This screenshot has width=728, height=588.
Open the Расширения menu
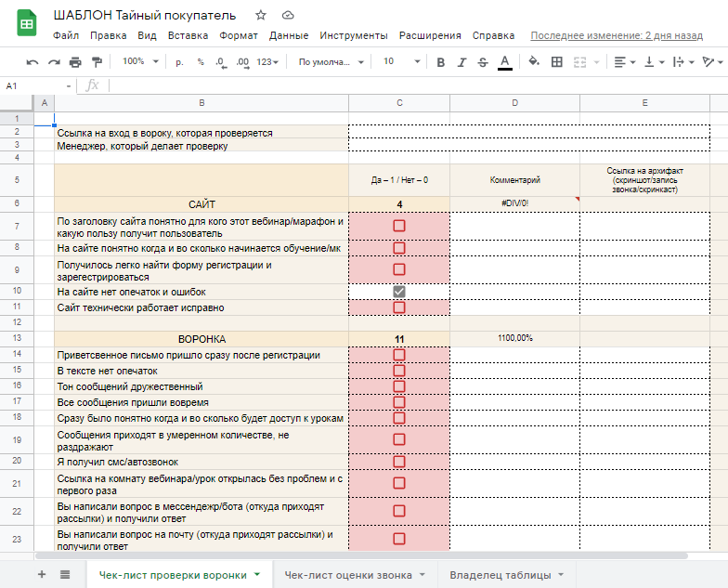pos(430,35)
